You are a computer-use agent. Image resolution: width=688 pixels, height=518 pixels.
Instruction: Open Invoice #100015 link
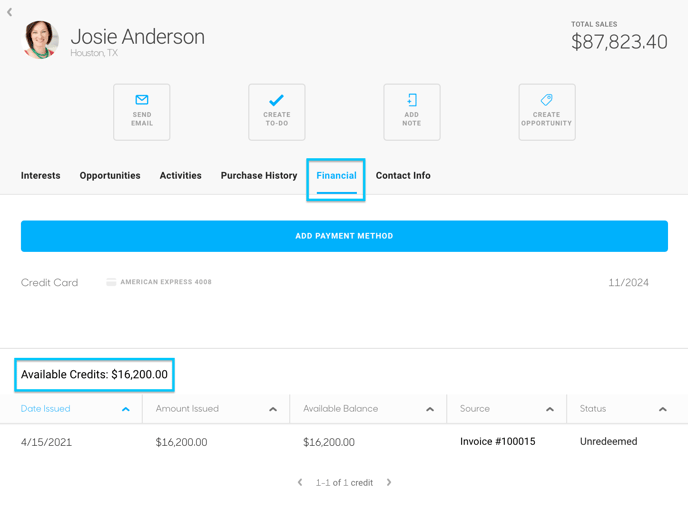coord(498,441)
